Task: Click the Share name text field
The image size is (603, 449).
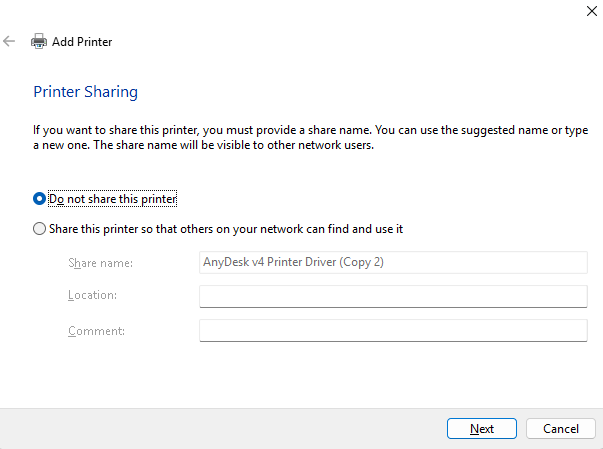Action: coord(393,263)
